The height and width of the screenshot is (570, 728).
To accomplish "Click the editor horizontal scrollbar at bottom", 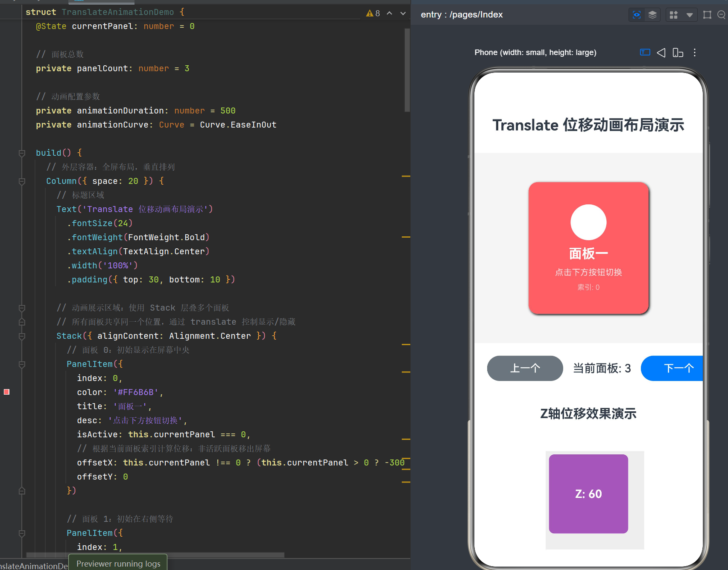I will 155,555.
